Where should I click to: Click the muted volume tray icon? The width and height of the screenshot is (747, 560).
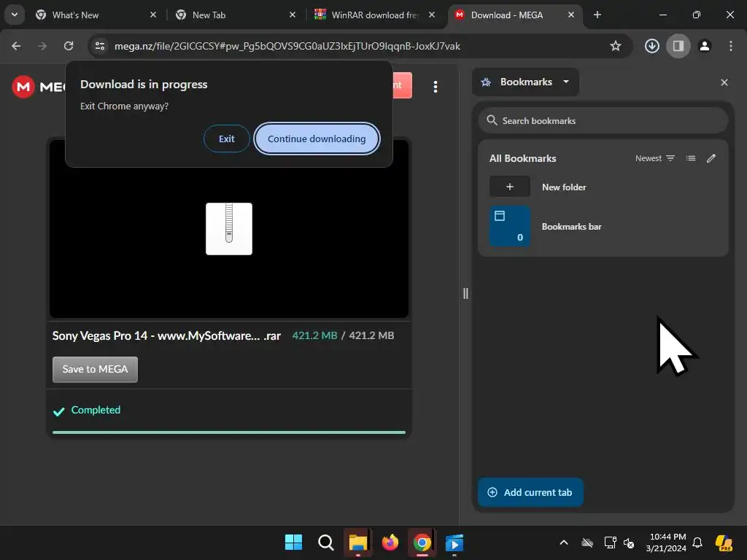pyautogui.click(x=629, y=542)
